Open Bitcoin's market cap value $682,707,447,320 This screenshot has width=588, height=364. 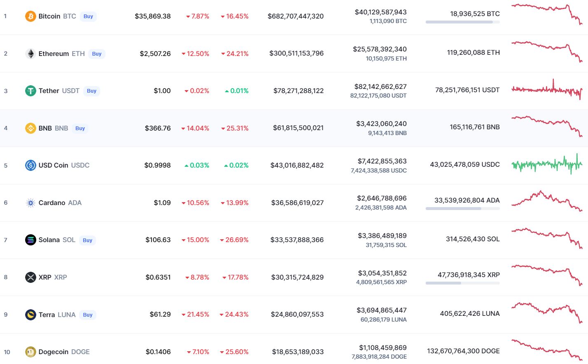click(295, 16)
